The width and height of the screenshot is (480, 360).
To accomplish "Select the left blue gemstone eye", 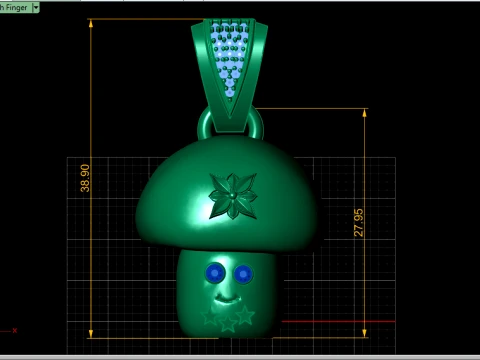I will (x=215, y=273).
